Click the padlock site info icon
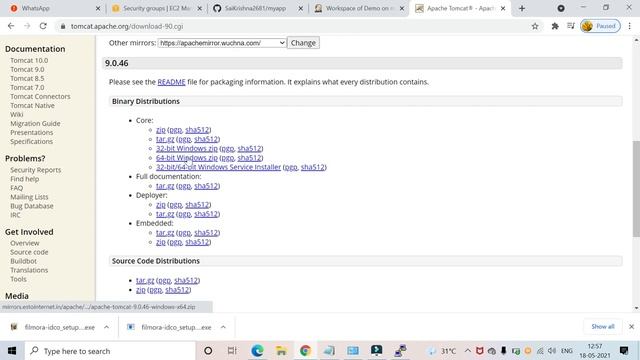Viewport: 640px width, 360px height. point(62,26)
